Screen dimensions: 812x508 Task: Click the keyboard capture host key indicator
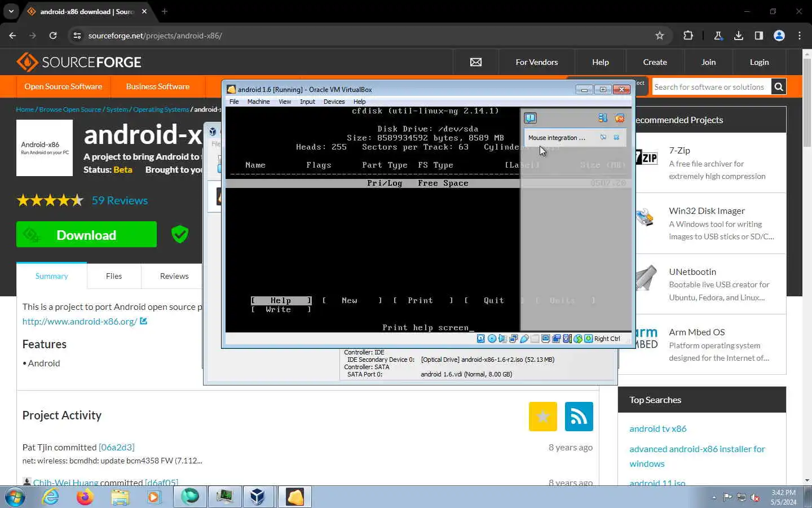589,339
